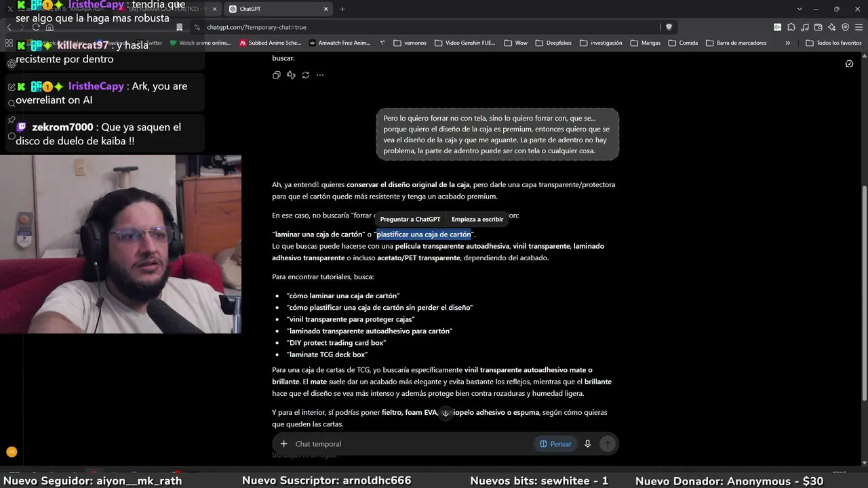Click the microphone dictation icon
The image size is (868, 488).
point(587,444)
